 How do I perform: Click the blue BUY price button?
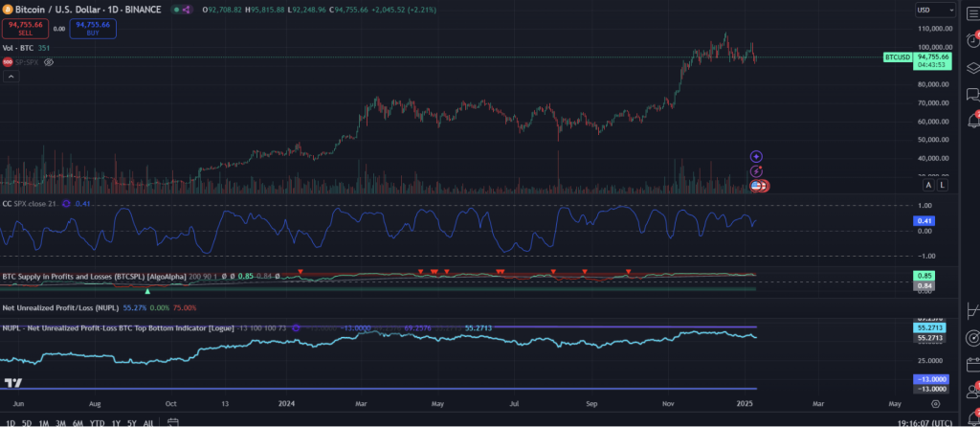click(94, 29)
